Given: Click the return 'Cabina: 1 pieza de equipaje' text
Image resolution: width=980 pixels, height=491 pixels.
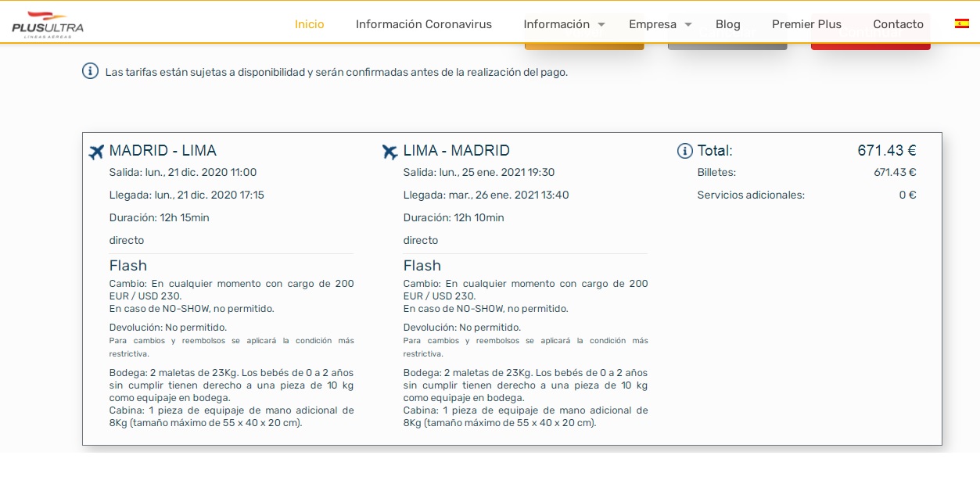Looking at the screenshot, I should (526, 417).
